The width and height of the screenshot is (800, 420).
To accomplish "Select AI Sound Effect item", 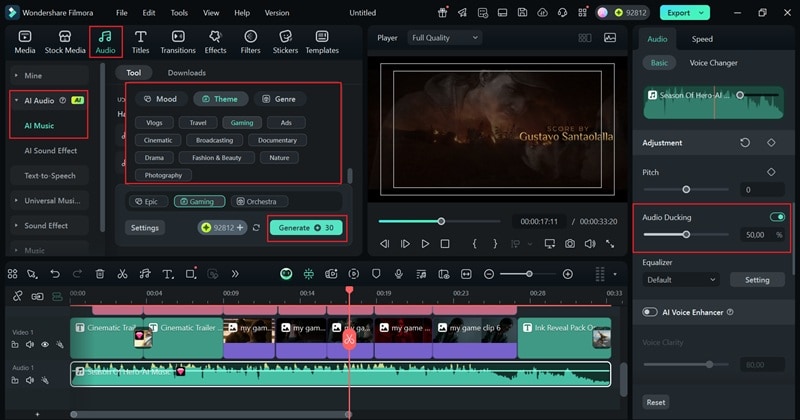I will 50,151.
